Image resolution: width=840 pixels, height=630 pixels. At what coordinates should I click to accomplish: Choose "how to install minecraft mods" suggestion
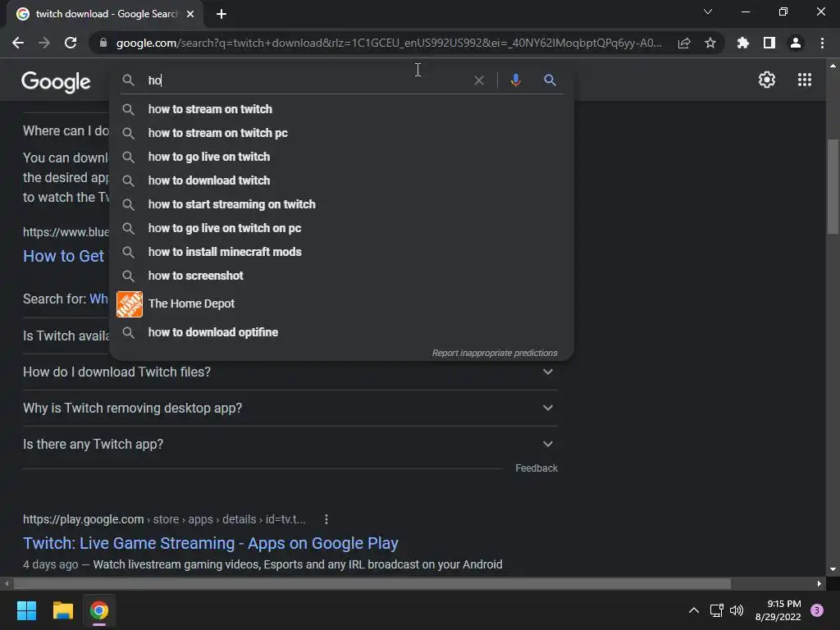point(342,252)
